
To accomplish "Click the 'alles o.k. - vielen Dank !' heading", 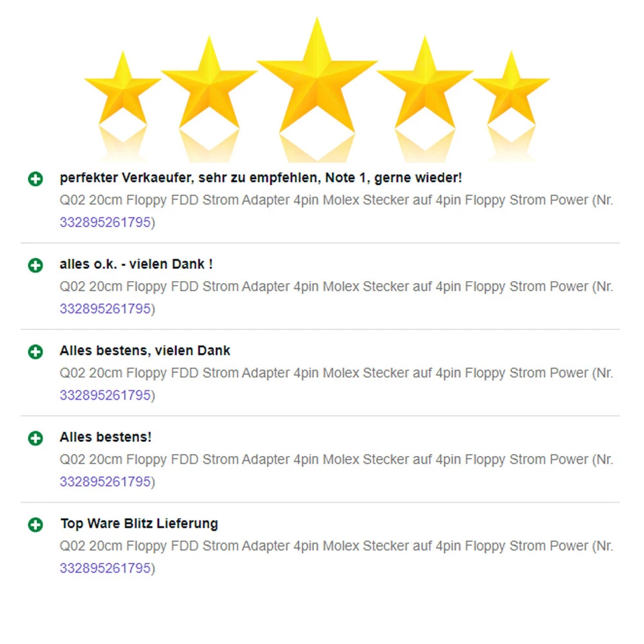I will click(x=136, y=264).
